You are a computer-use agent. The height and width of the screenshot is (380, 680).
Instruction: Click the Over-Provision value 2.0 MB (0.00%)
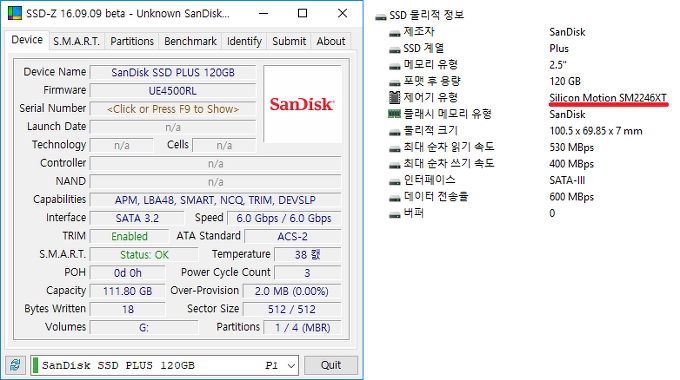point(292,291)
